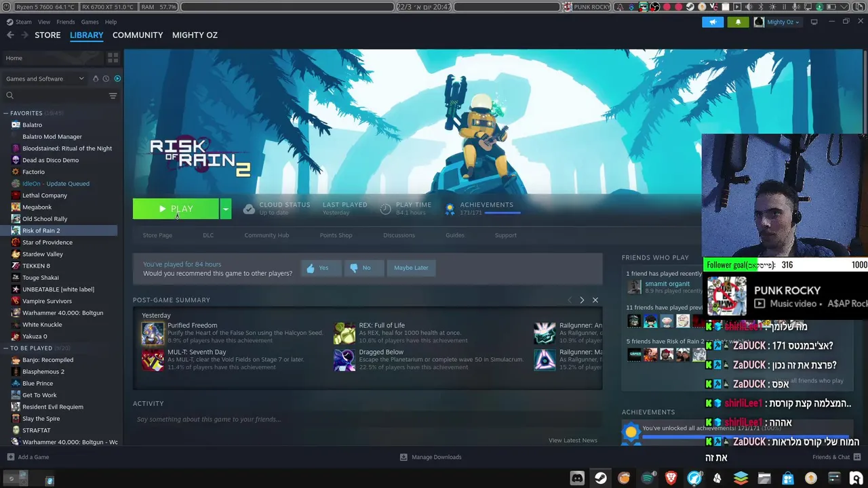Select Factorio in the library list

[x=33, y=172]
